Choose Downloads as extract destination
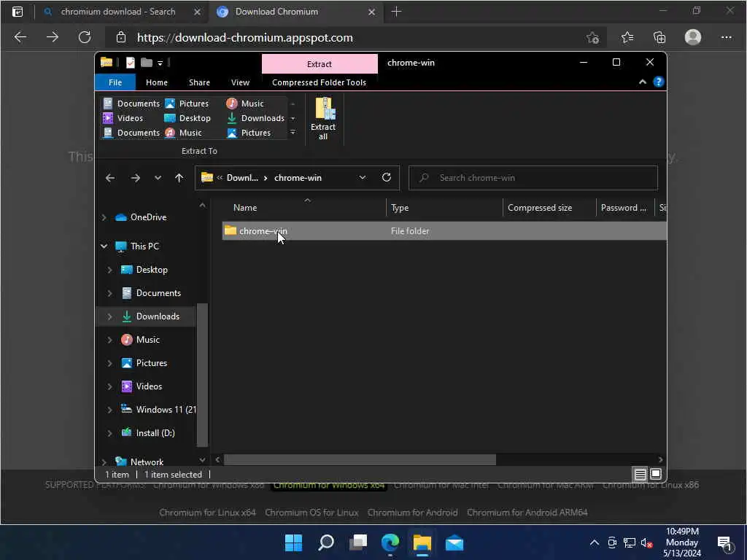This screenshot has height=560, width=747. point(256,118)
